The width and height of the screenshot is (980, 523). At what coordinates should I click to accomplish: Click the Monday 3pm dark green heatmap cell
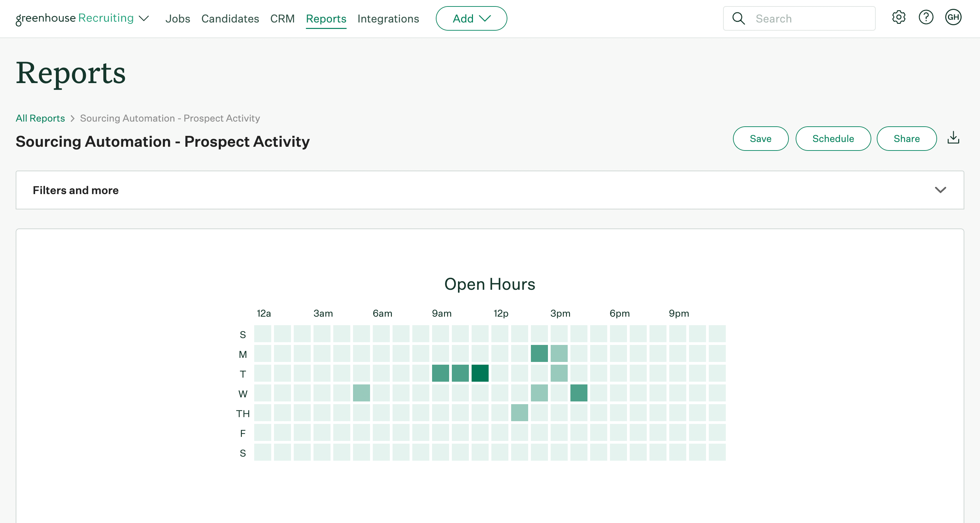[539, 353]
